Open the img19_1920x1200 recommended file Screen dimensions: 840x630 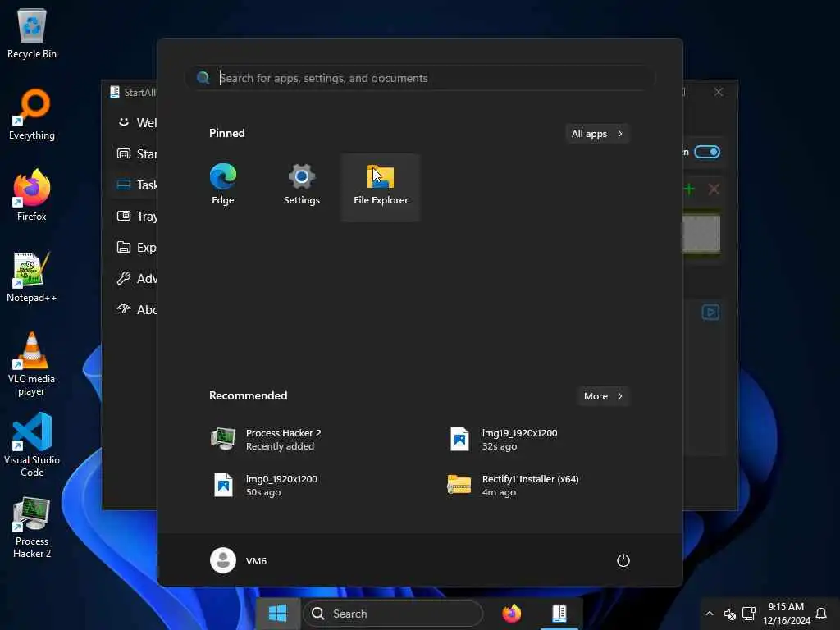pyautogui.click(x=504, y=440)
